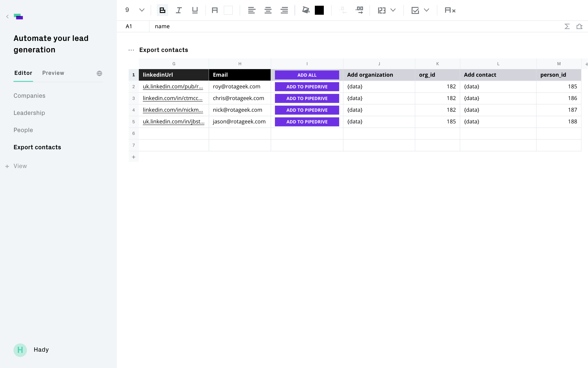Open the black fill color swatch
This screenshot has height=368, width=588.
click(x=319, y=10)
